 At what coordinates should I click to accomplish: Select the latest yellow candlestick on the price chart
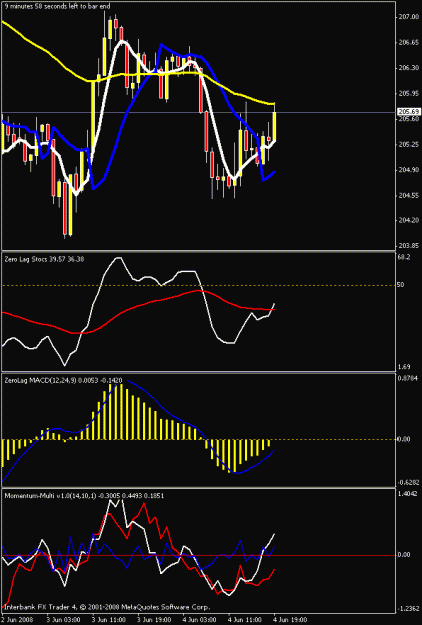tap(275, 126)
